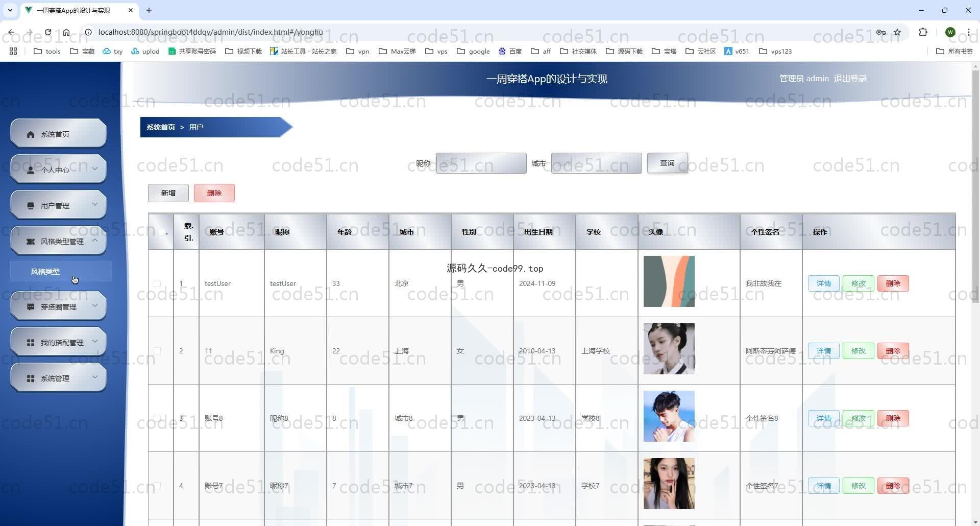This screenshot has width=980, height=526.
Task: Check the row checkbox for King
Action: click(157, 351)
